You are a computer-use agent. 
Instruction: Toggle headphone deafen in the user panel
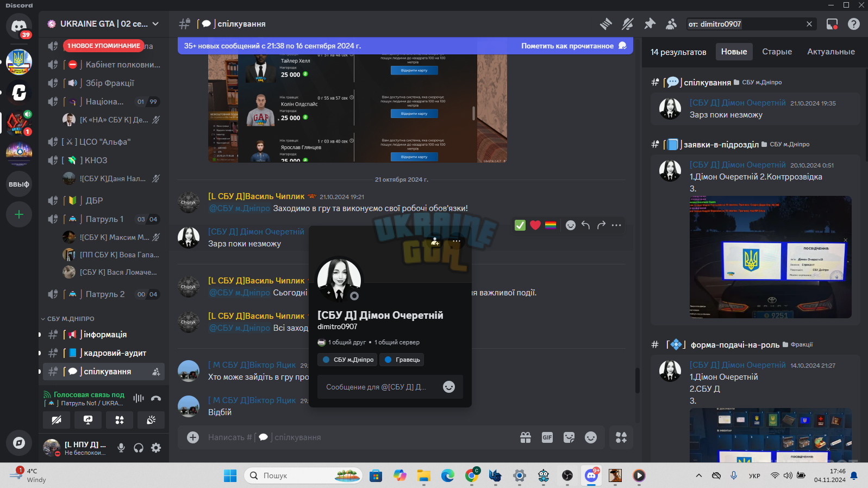click(139, 448)
